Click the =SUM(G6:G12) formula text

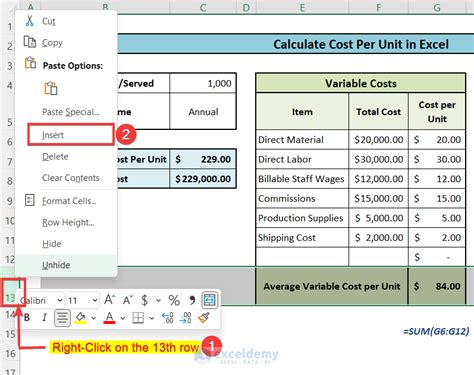click(436, 331)
